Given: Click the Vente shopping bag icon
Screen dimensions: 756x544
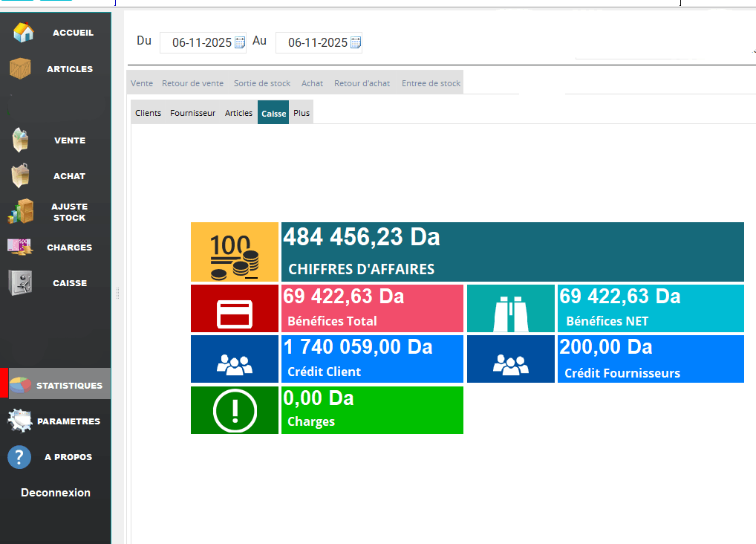Looking at the screenshot, I should (21, 140).
